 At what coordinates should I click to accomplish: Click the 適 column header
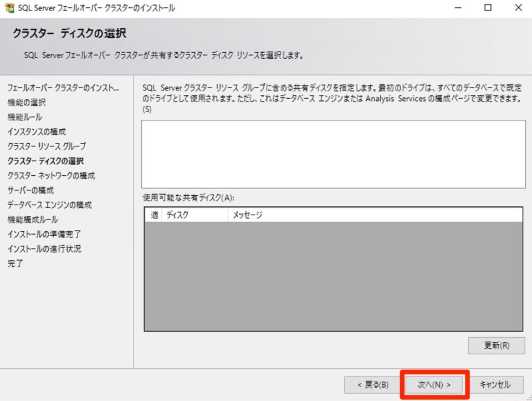click(154, 215)
